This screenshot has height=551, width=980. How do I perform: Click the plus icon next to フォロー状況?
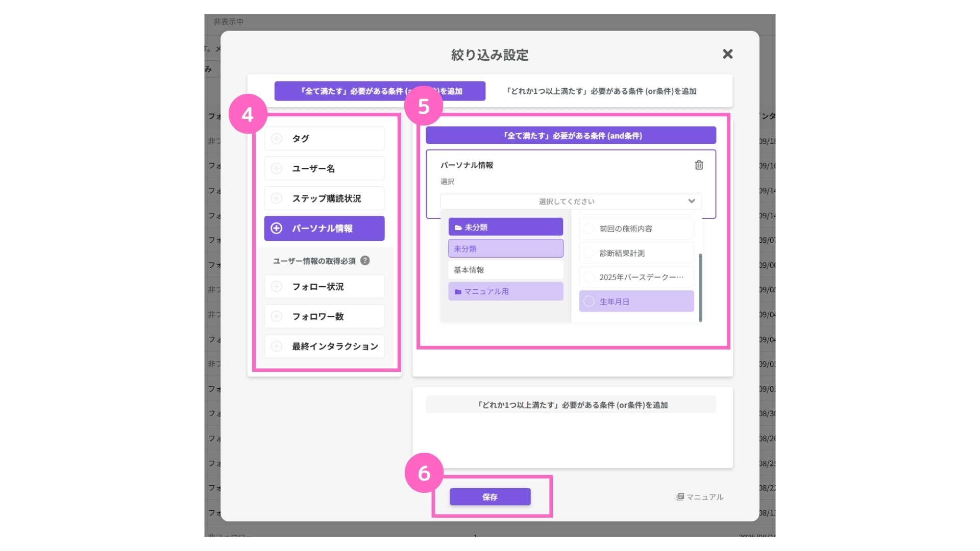276,287
